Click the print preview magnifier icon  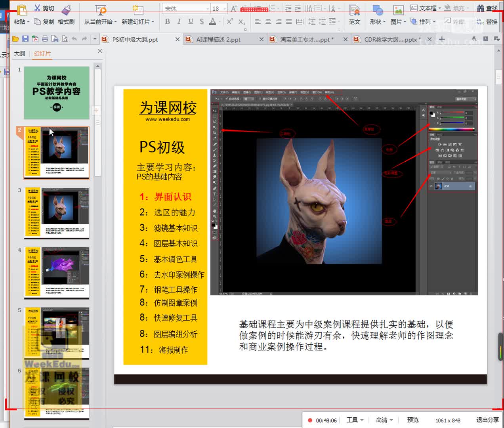coord(64,39)
